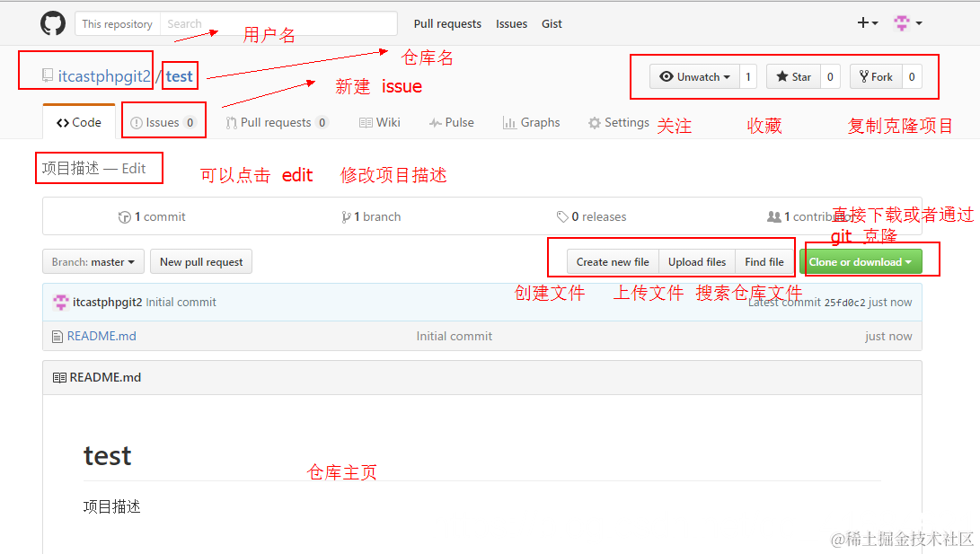Screen dimensions: 980x554
Task: Click the book icon on Wiki tab
Action: 366,123
